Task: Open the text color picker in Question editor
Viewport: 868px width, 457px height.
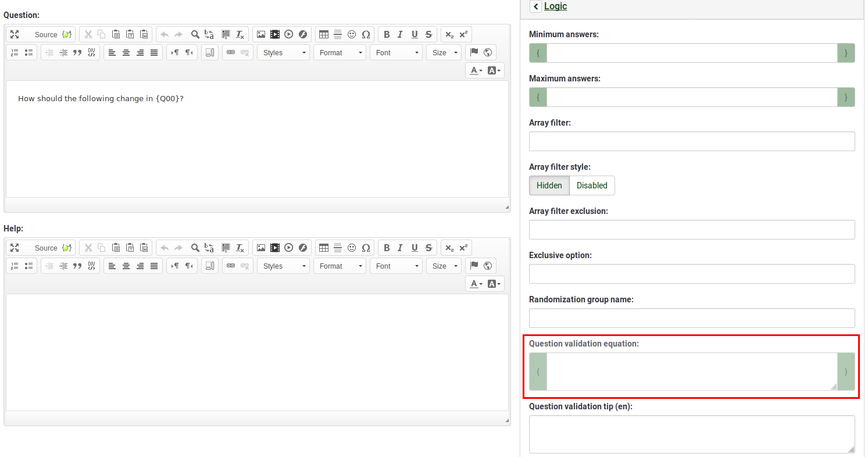Action: coord(476,70)
